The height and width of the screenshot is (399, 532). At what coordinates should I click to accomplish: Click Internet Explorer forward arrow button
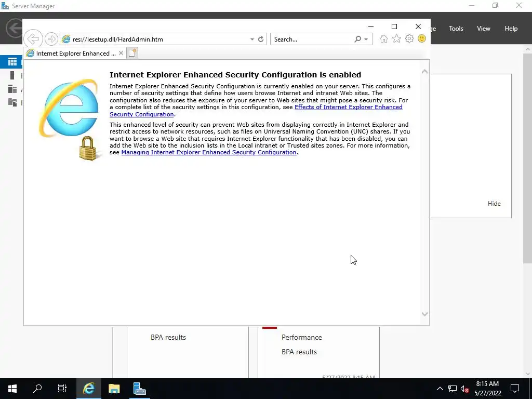click(51, 39)
